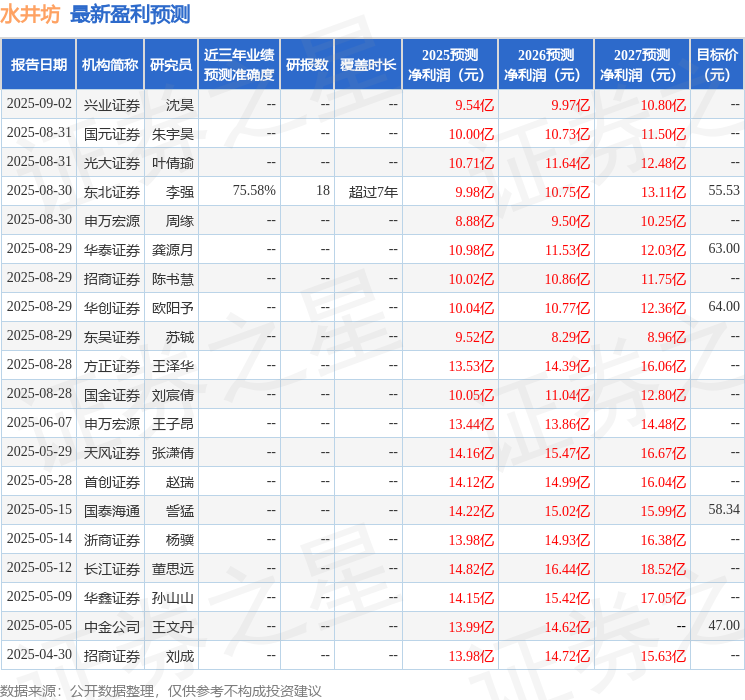The image size is (745, 700).
Task: Click the 天风证券 institution cell
Action: (112, 453)
